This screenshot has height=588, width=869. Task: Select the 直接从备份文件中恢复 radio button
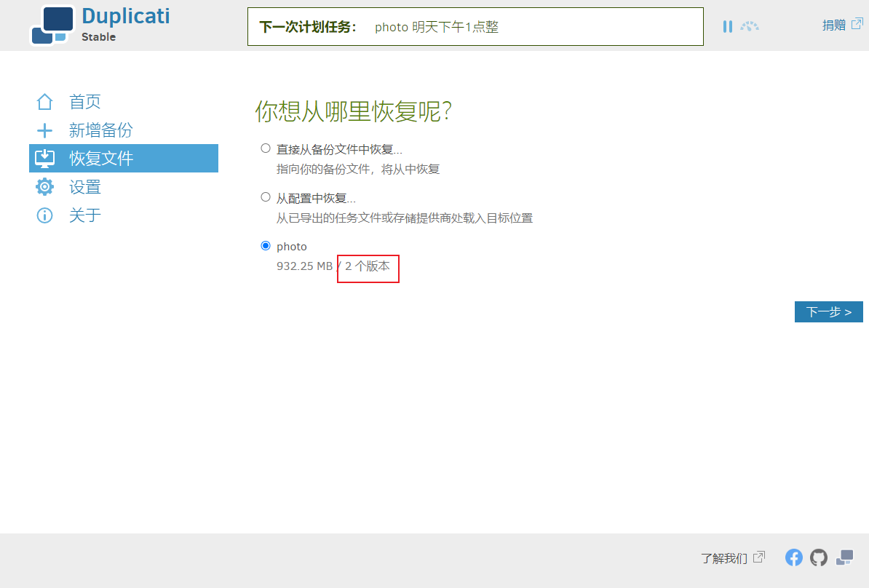coord(266,148)
